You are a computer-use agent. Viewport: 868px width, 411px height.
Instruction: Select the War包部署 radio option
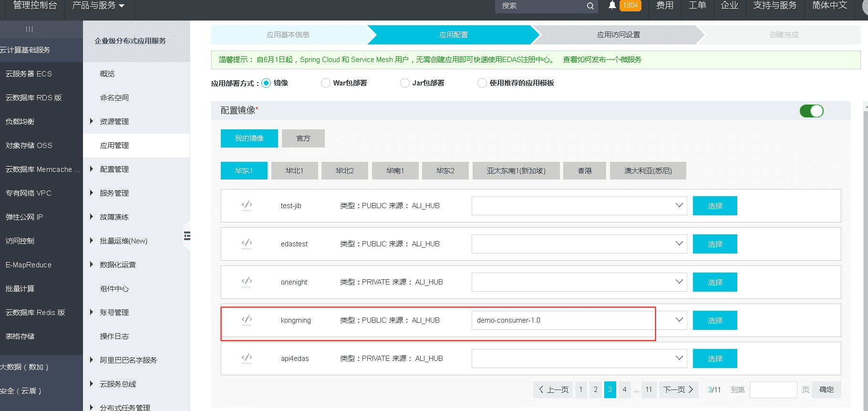(x=326, y=83)
